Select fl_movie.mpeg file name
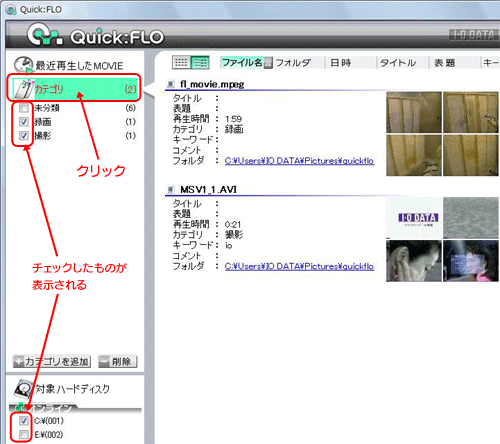The height and width of the screenshot is (444, 500). tap(212, 84)
